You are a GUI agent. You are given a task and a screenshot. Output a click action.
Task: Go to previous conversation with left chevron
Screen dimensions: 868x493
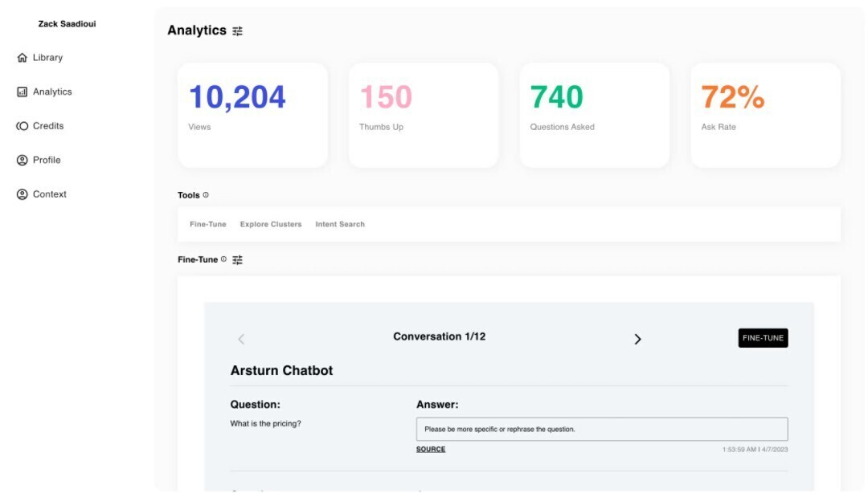point(241,339)
